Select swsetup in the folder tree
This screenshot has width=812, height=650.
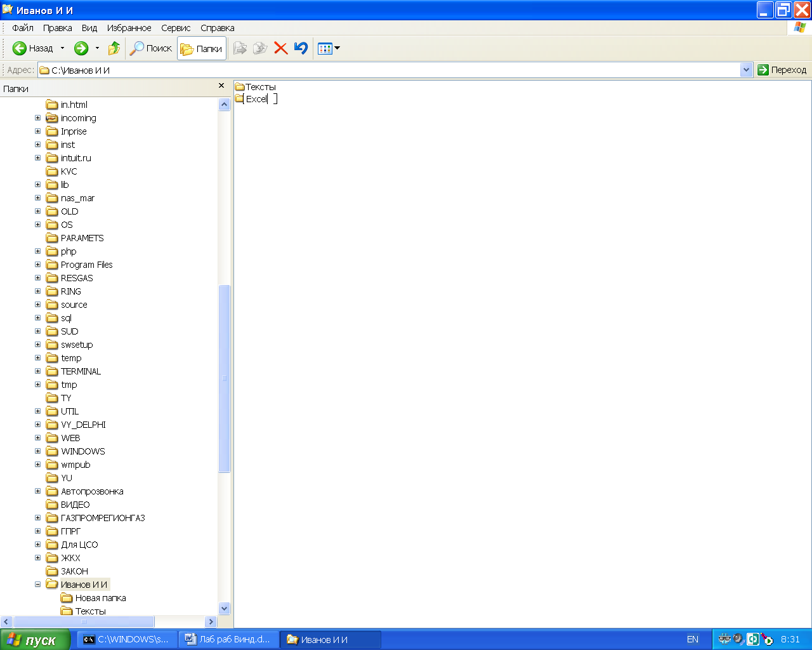pyautogui.click(x=77, y=345)
